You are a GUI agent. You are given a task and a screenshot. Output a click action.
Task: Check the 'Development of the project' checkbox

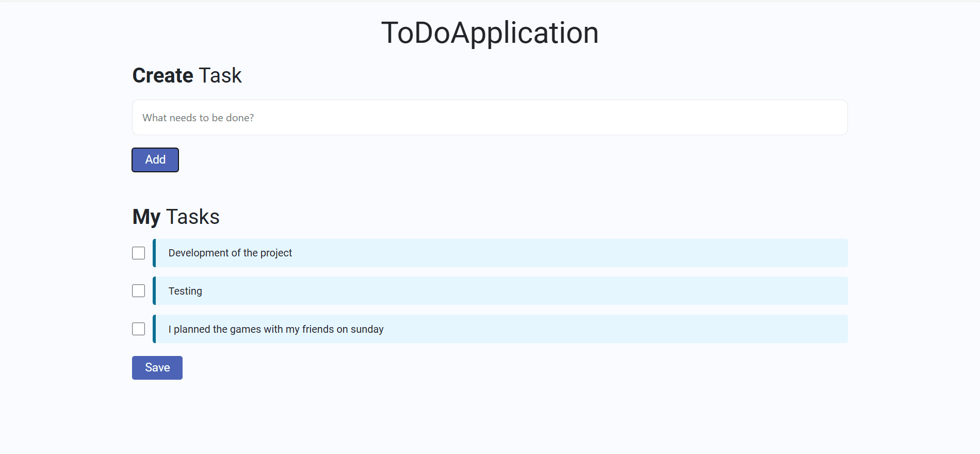138,253
